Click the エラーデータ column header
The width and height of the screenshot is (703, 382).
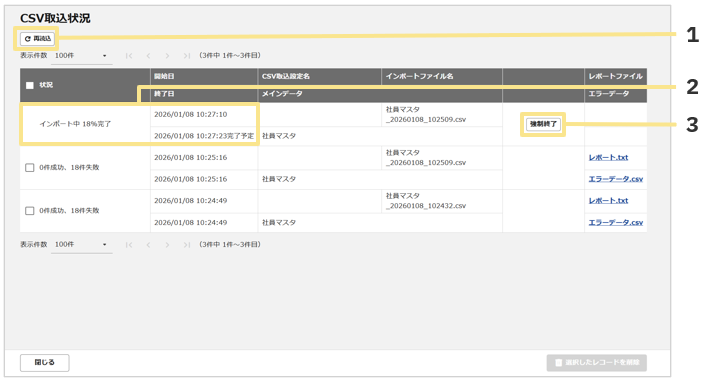616,94
